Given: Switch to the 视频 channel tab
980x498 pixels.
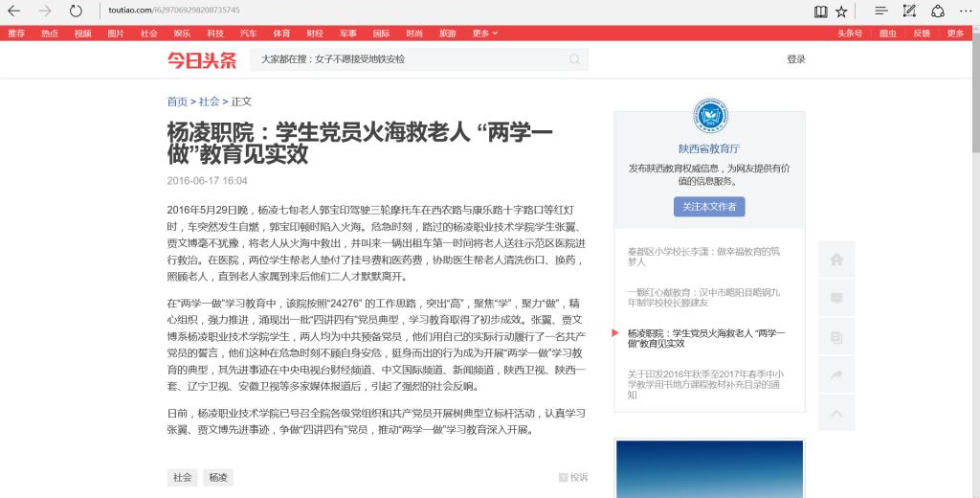Looking at the screenshot, I should click(83, 34).
